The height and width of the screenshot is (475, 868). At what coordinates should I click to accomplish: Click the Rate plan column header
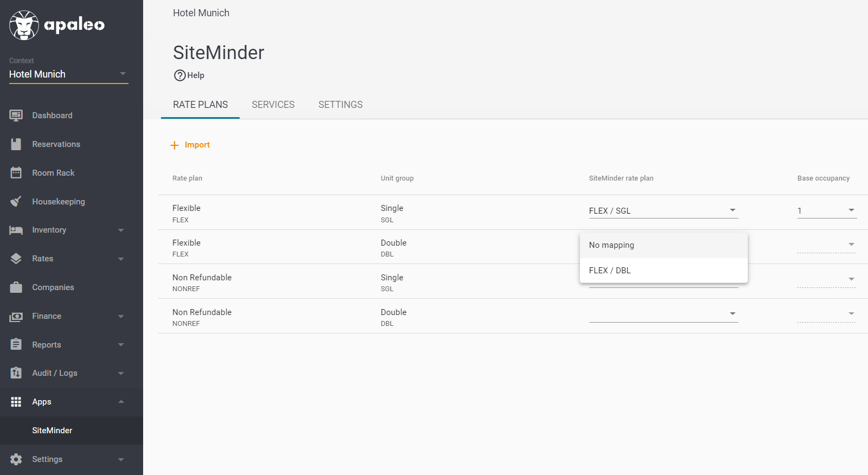187,178
